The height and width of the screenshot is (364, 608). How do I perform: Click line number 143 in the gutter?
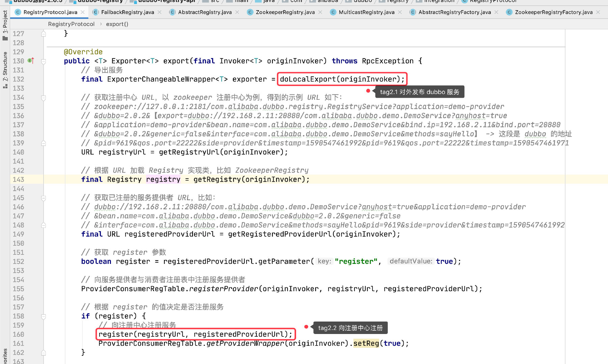tap(19, 180)
